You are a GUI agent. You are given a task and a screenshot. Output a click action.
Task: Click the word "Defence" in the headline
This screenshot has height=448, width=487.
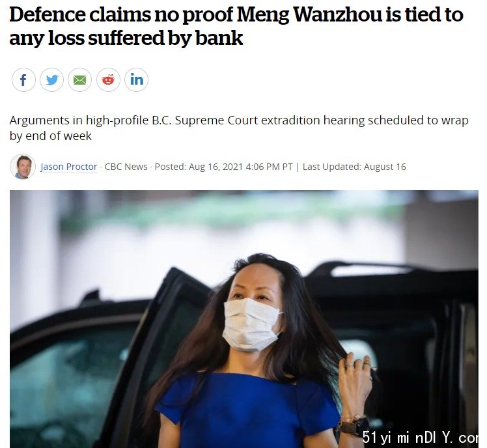coord(48,14)
